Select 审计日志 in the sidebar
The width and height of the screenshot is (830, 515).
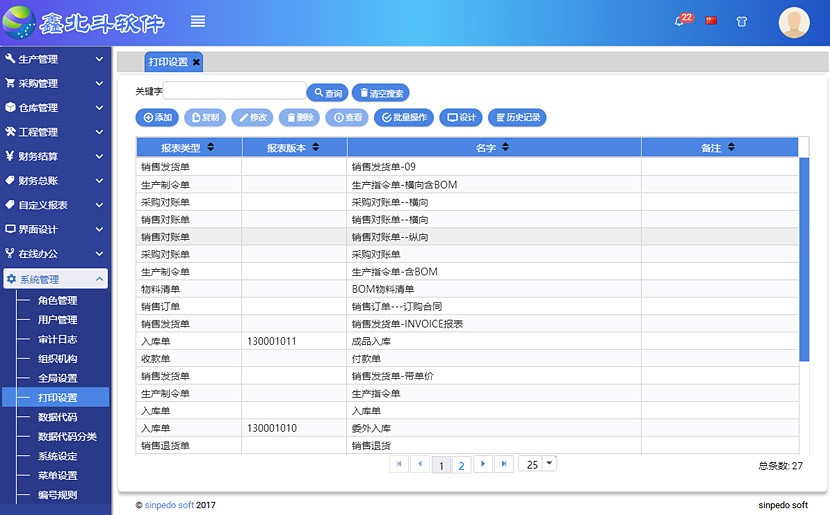click(57, 340)
